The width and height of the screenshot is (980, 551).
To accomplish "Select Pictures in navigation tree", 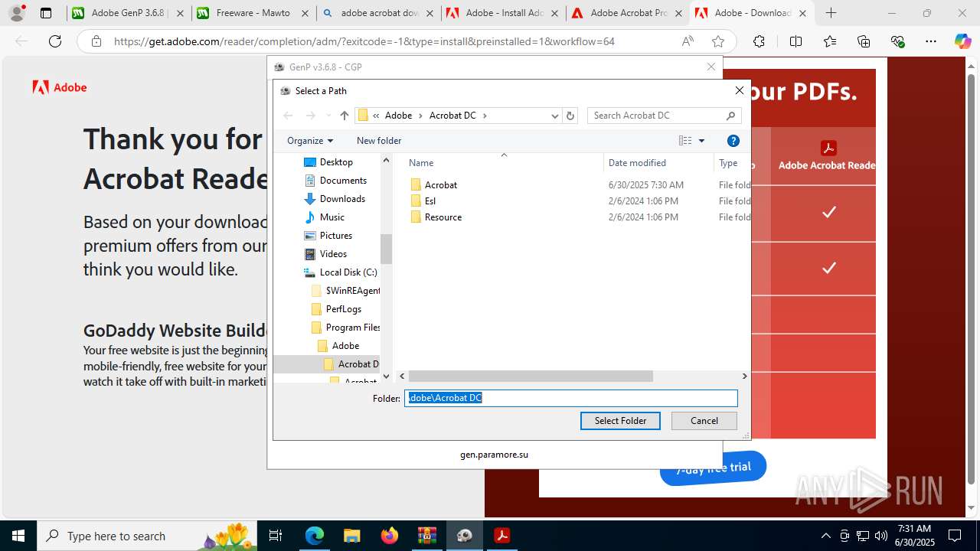I will (x=335, y=236).
